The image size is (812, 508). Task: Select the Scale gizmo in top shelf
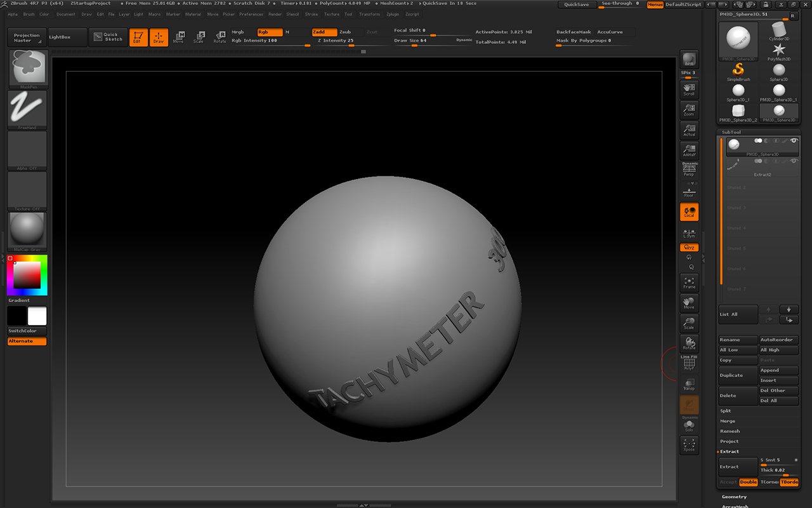199,37
